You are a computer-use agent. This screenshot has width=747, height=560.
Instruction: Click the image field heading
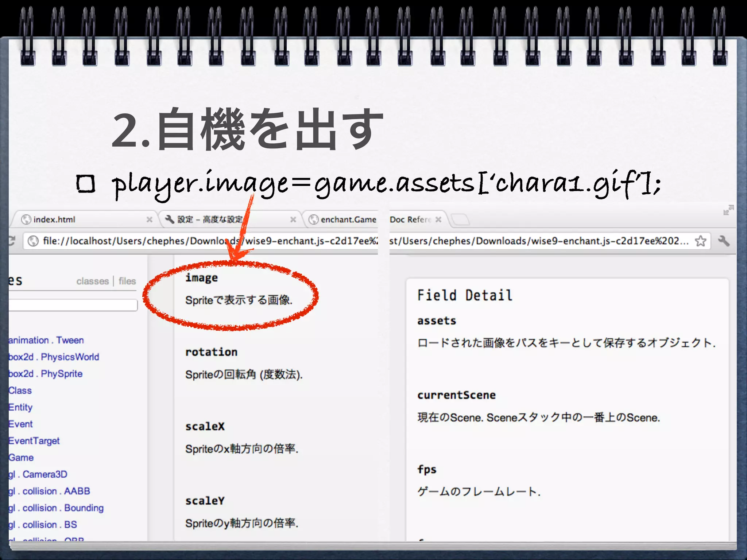201,278
